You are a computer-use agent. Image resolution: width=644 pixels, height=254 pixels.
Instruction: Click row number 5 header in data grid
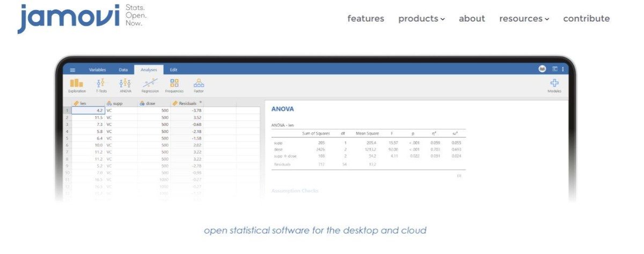[67, 138]
